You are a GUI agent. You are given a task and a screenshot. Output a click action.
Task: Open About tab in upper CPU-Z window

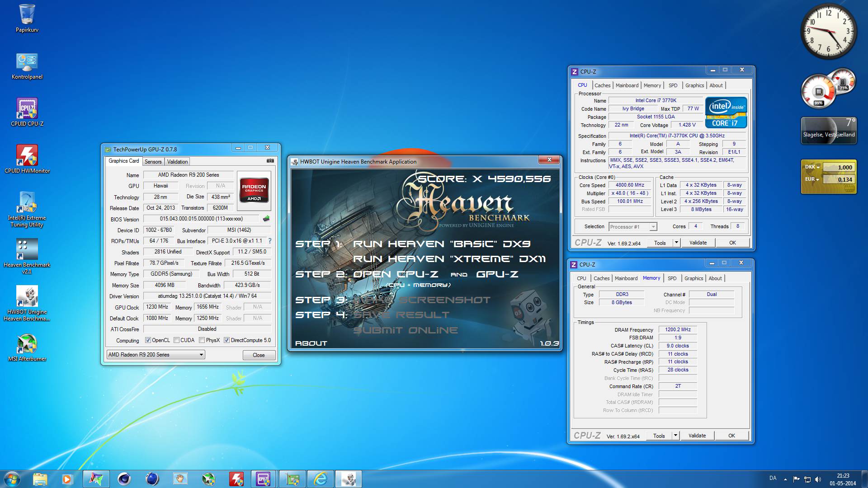(x=716, y=85)
